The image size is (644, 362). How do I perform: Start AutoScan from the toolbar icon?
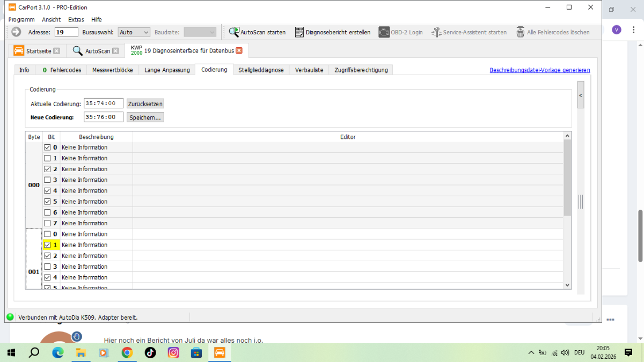[x=234, y=32]
